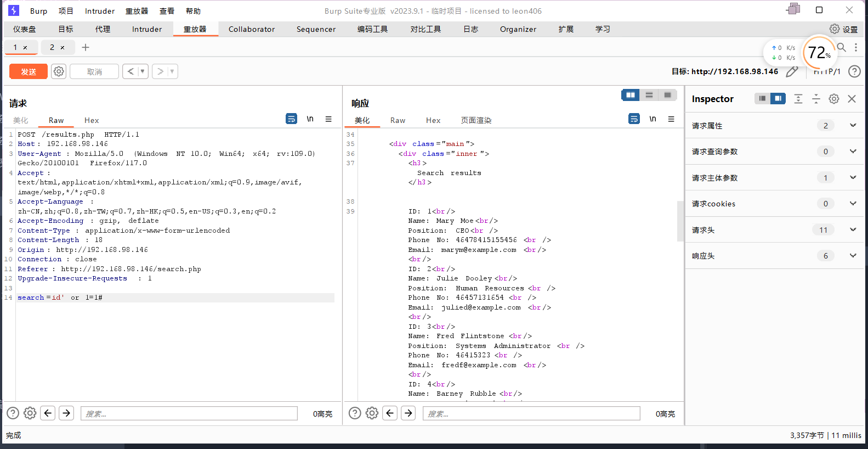868x449 pixels.
Task: Open the Inspector settings gear
Action: [x=834, y=99]
